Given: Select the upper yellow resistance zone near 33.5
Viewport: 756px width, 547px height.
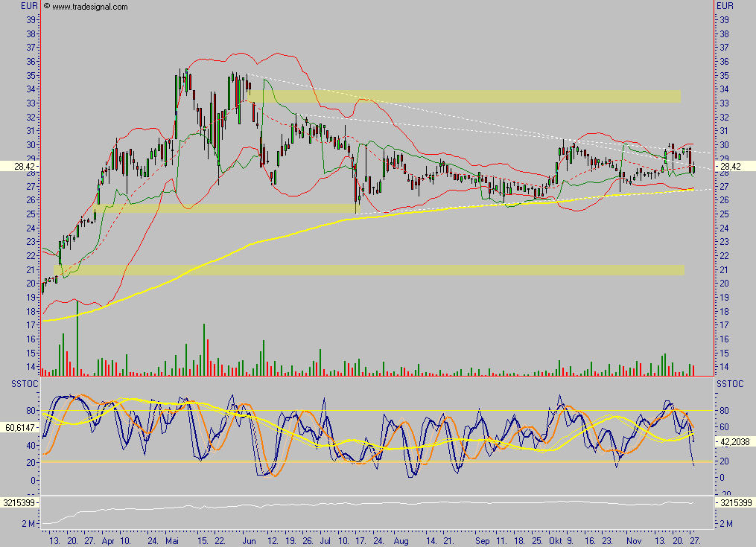Looking at the screenshot, I should pos(463,96).
